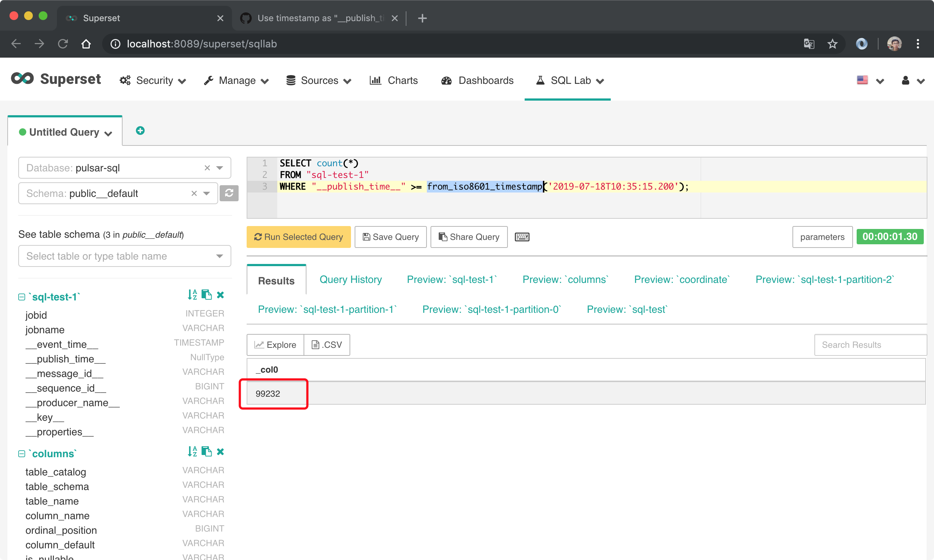This screenshot has width=934, height=560.
Task: Download results as .CSV
Action: pos(327,345)
